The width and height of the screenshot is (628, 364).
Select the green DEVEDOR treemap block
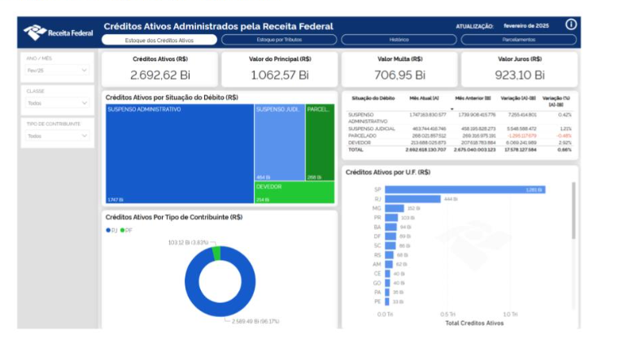tap(294, 193)
